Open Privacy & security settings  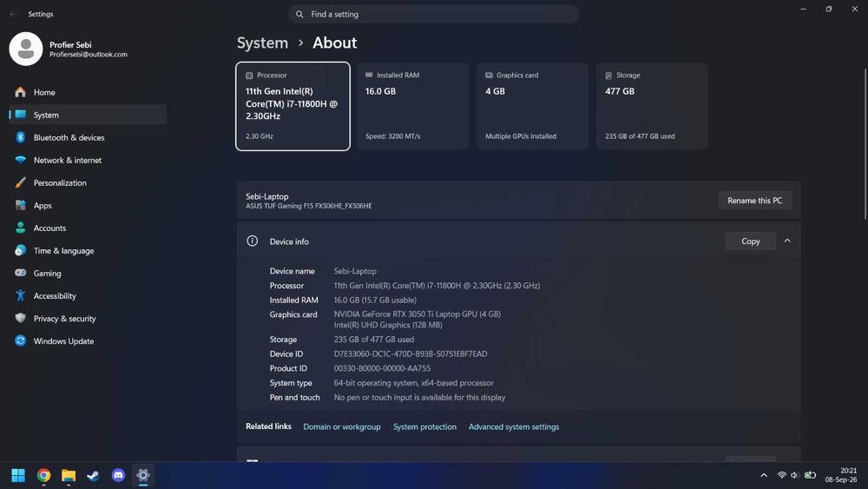click(x=88, y=319)
